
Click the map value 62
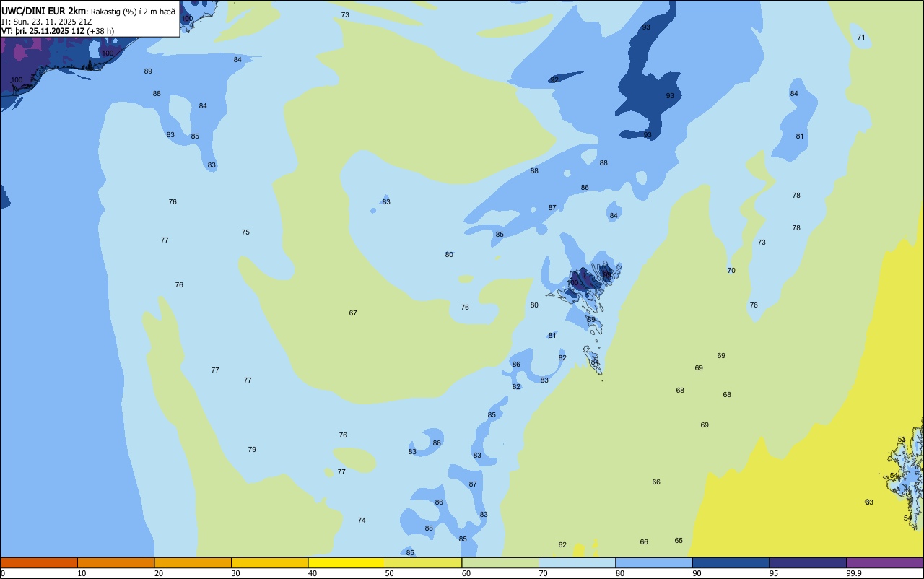562,545
